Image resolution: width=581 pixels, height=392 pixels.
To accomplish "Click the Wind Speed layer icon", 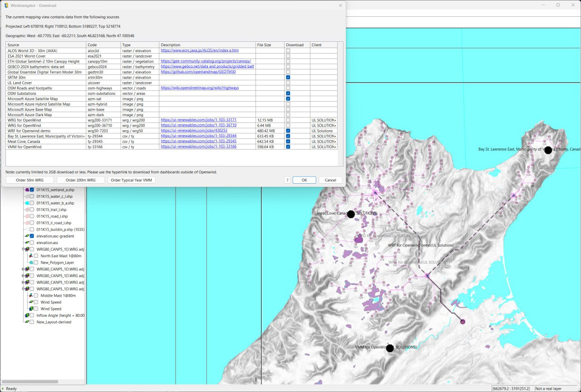I will (32, 302).
